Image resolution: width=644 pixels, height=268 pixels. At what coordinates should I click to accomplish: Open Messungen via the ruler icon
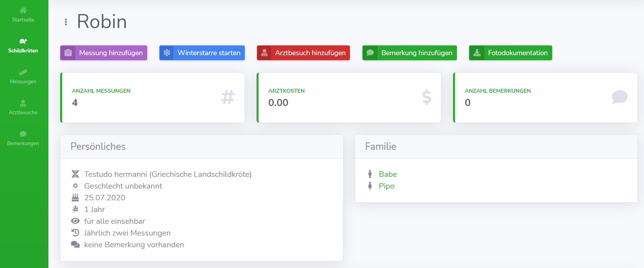coord(23,72)
